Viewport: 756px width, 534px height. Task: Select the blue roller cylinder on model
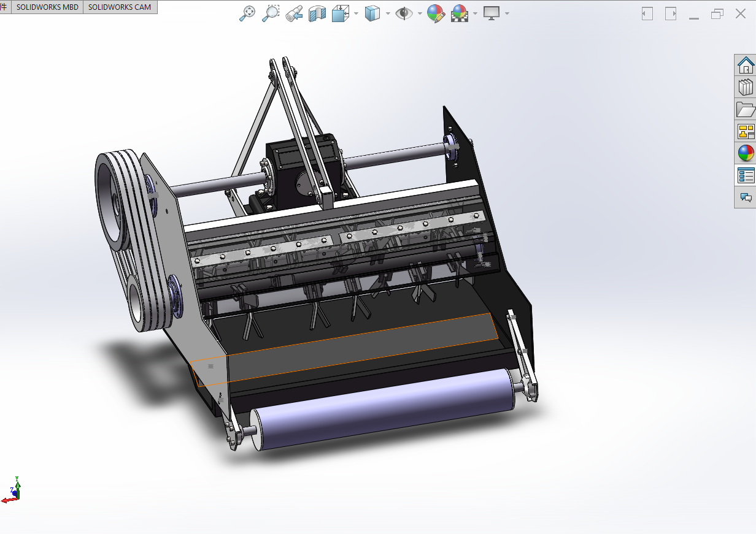tap(384, 409)
